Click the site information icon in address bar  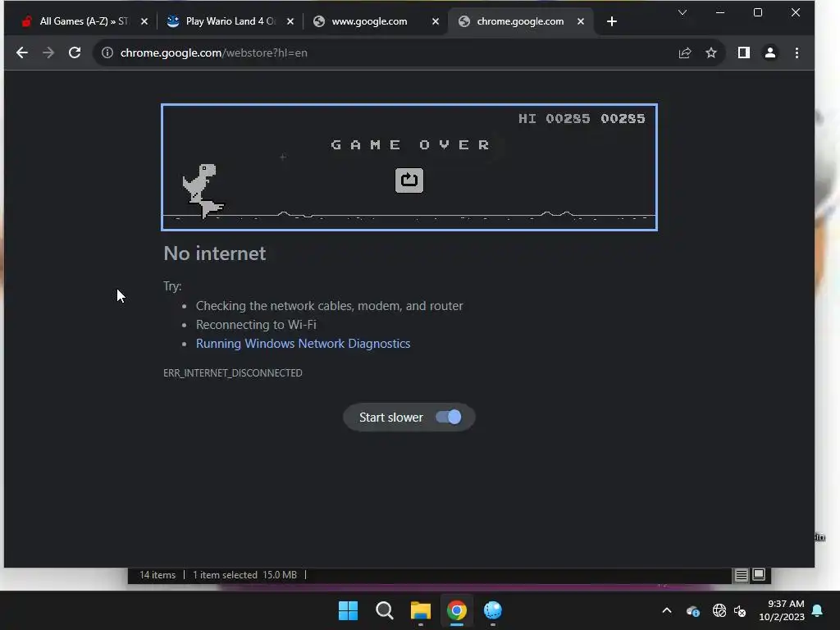point(107,52)
